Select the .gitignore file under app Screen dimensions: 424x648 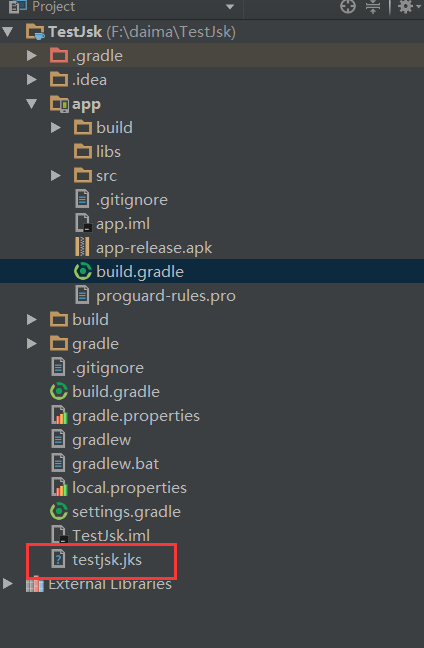point(132,200)
